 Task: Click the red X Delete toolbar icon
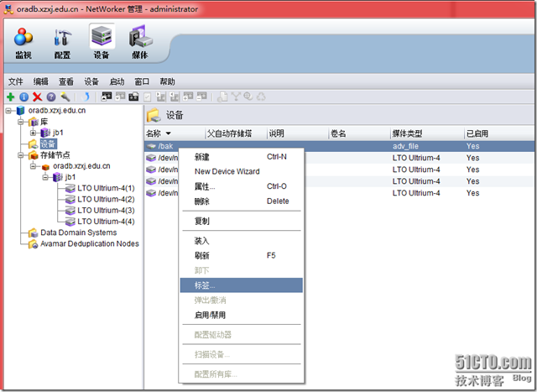(x=37, y=97)
